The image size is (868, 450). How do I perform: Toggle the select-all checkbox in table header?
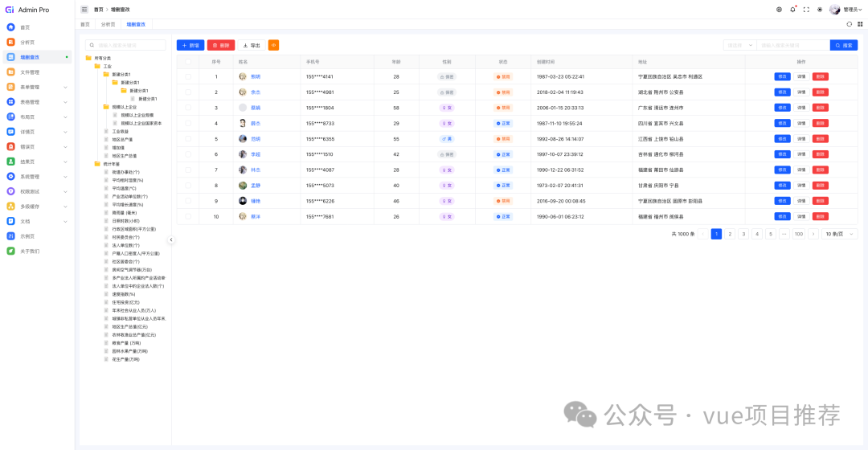188,62
